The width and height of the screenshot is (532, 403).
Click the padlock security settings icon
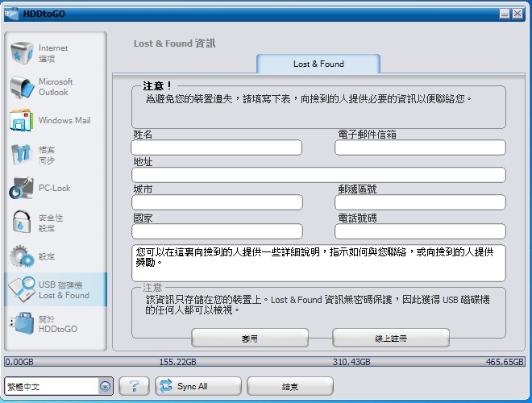click(22, 222)
